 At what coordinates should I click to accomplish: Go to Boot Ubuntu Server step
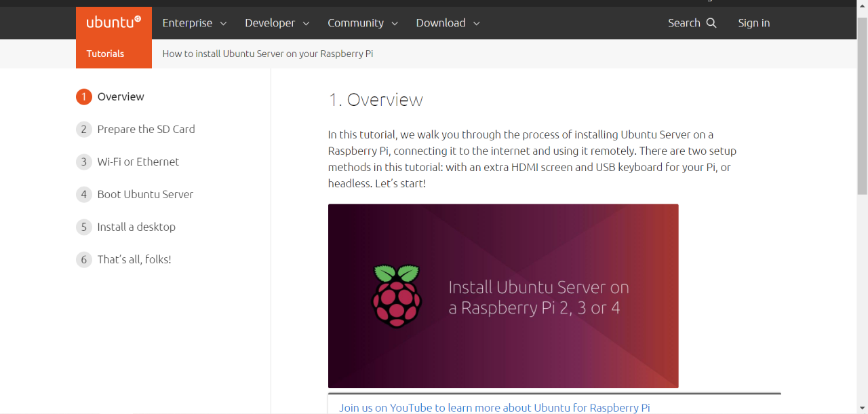coord(145,195)
